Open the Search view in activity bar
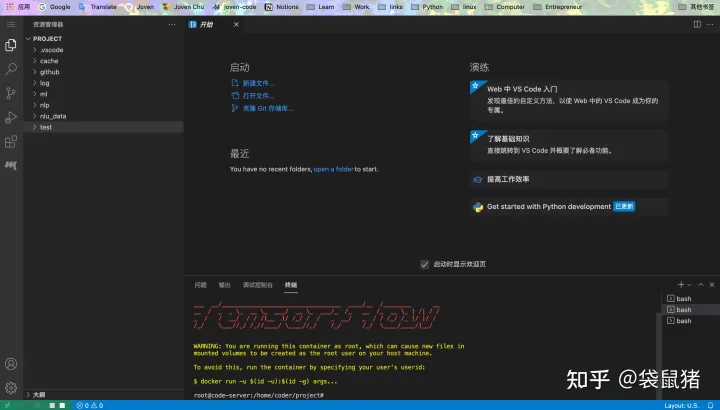720x410 pixels. [11, 69]
